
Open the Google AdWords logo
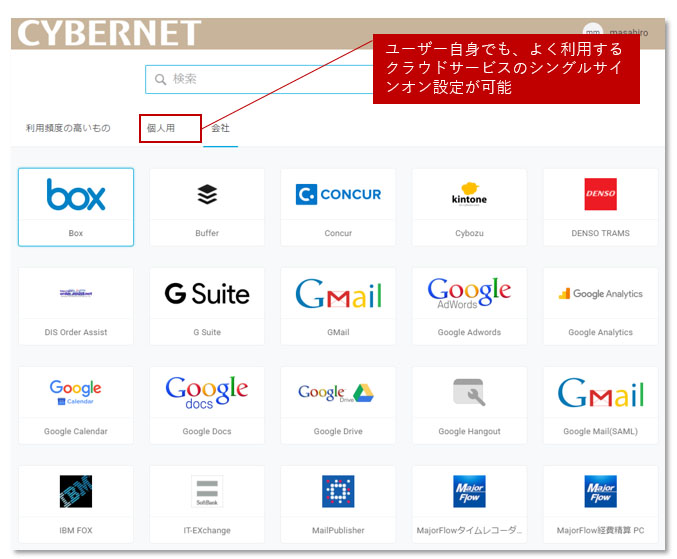click(x=469, y=293)
